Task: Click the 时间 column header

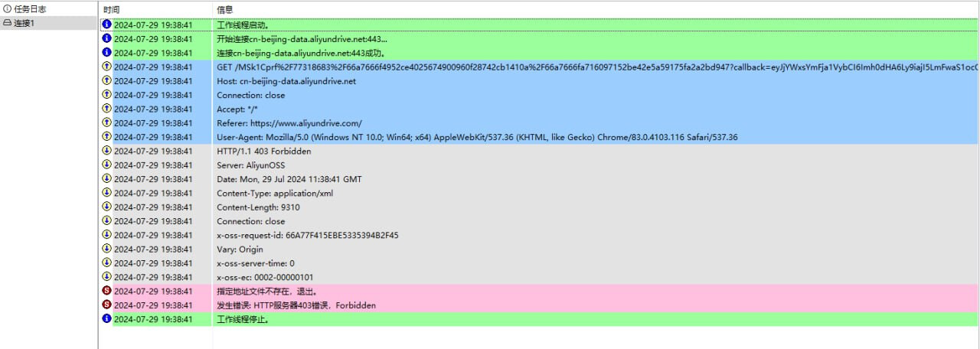Action: click(x=112, y=10)
